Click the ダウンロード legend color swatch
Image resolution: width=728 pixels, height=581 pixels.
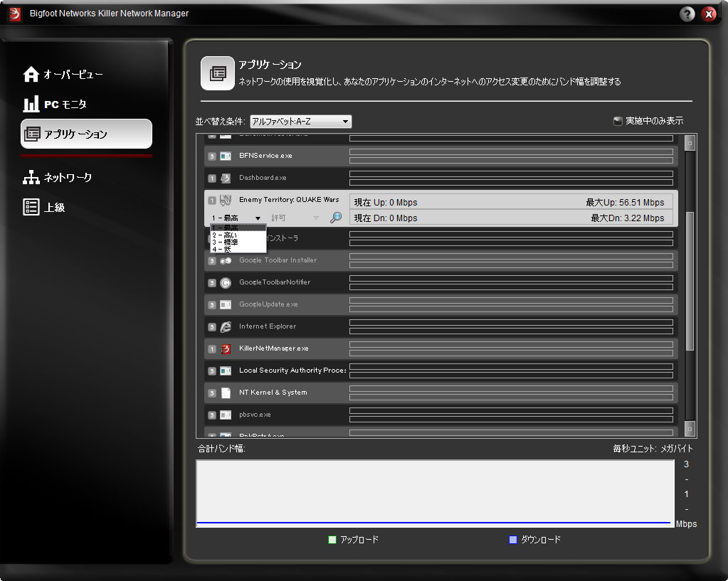tap(513, 540)
